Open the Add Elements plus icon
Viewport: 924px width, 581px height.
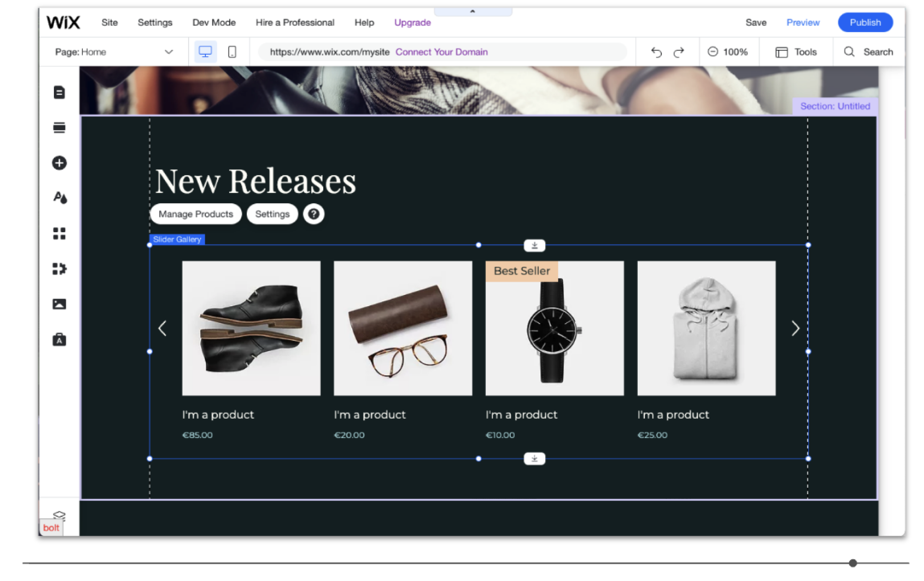[x=59, y=163]
